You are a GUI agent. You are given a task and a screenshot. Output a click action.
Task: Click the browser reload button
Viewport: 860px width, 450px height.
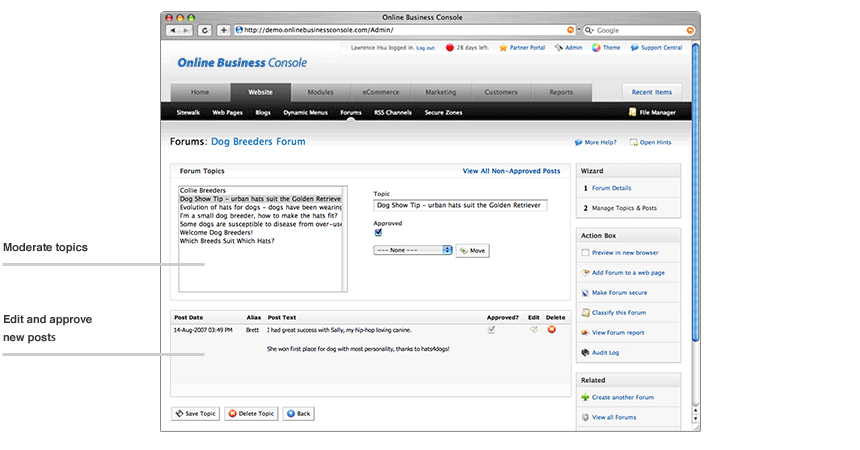tap(206, 30)
